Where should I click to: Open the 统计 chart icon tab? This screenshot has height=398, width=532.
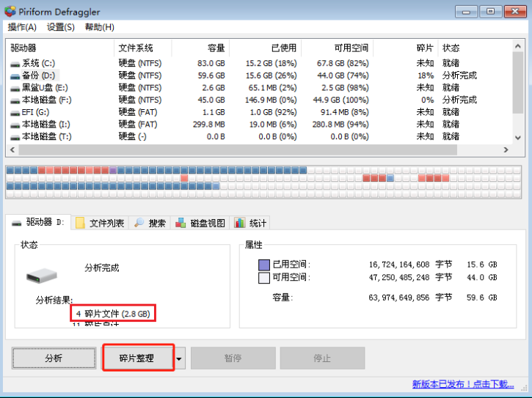pos(240,223)
